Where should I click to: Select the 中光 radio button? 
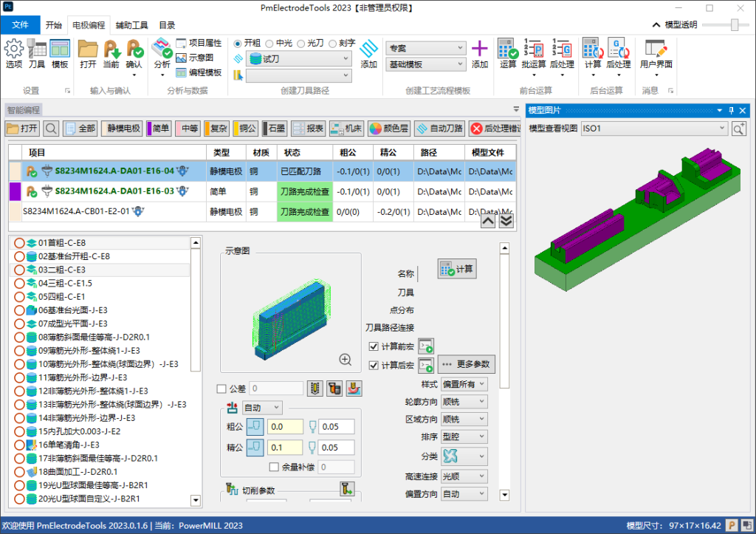[x=269, y=44]
